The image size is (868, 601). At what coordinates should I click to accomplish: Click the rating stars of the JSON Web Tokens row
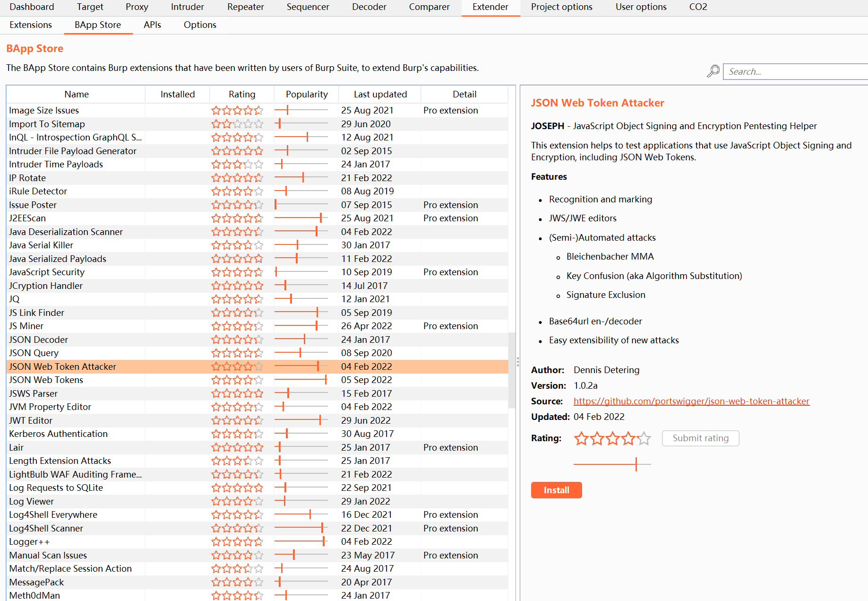[237, 380]
